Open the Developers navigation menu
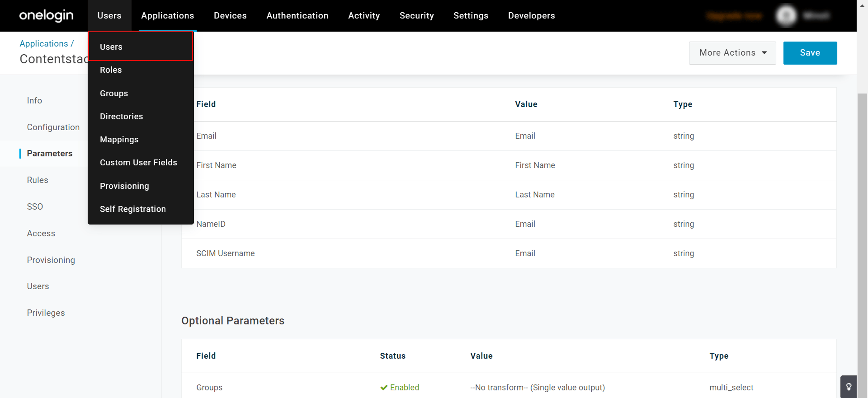868x398 pixels. [x=531, y=16]
